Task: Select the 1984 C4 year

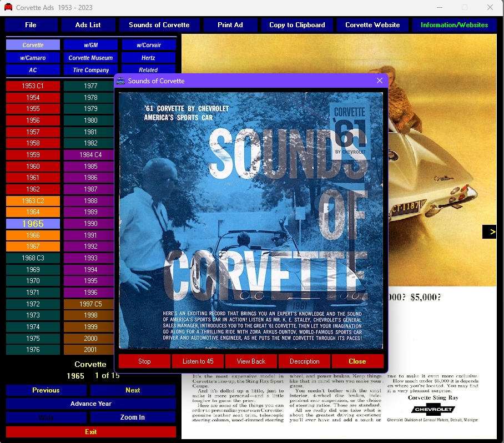Action: 89,155
